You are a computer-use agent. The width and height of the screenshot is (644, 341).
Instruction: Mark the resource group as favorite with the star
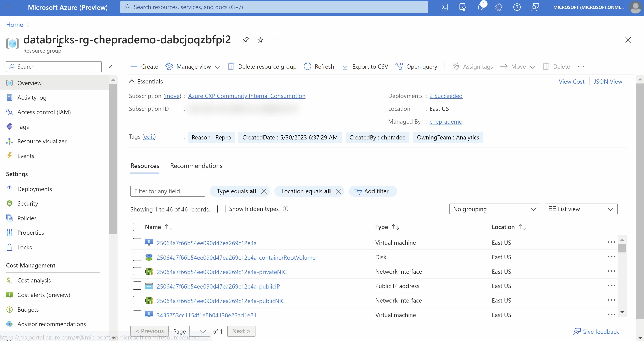(260, 40)
